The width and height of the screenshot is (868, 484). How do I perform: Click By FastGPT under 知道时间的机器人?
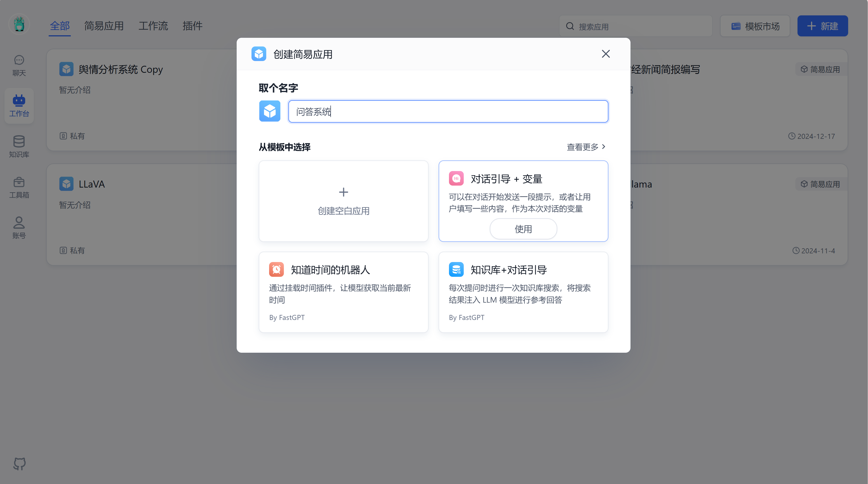click(x=287, y=317)
